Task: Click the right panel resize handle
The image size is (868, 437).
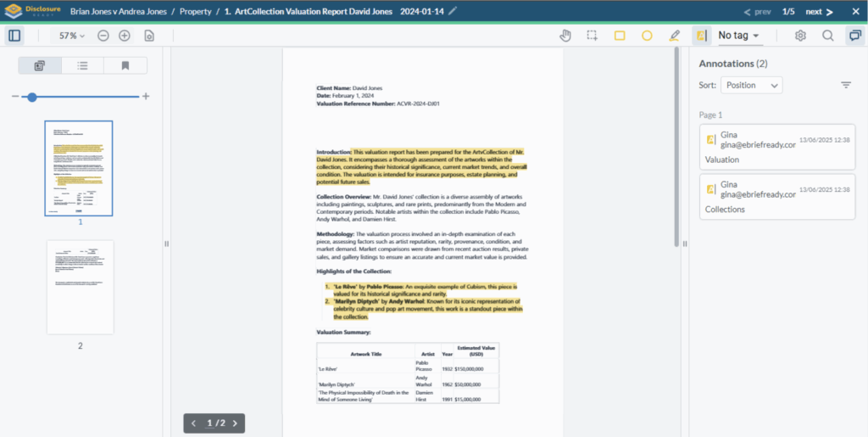Action: coord(685,244)
